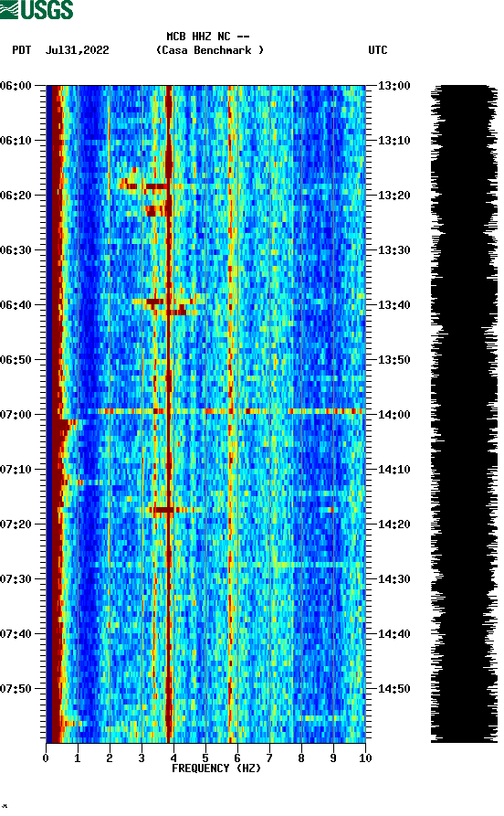Click the '06:30' PDT time label

point(16,250)
